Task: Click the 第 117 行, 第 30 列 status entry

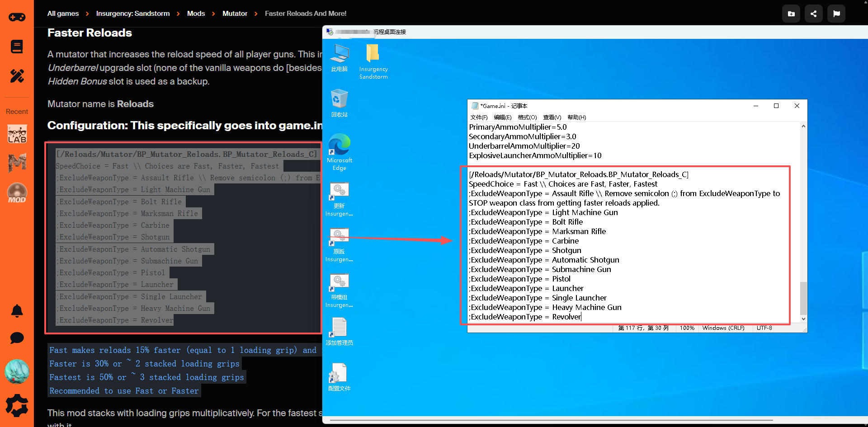Action: pyautogui.click(x=643, y=328)
